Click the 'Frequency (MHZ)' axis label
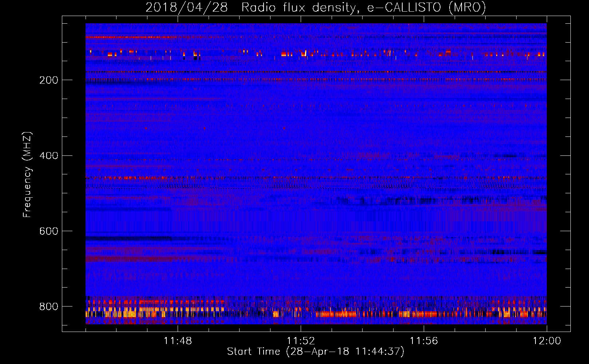The image size is (589, 364). 27,175
